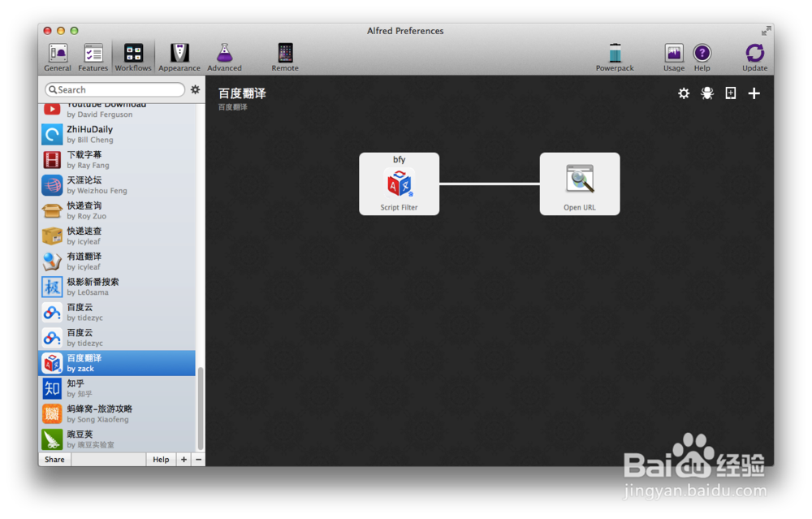This screenshot has width=812, height=519.
Task: Click the 快递查询 box icon
Action: [52, 211]
